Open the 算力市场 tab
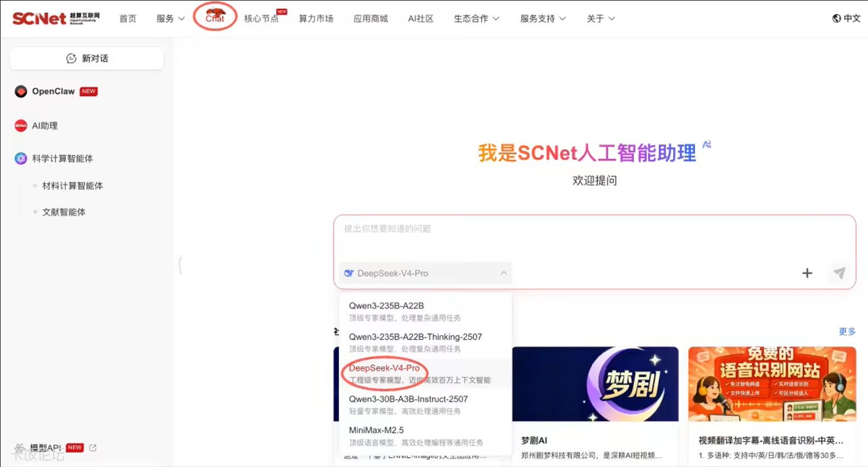This screenshot has width=868, height=467. 316,19
